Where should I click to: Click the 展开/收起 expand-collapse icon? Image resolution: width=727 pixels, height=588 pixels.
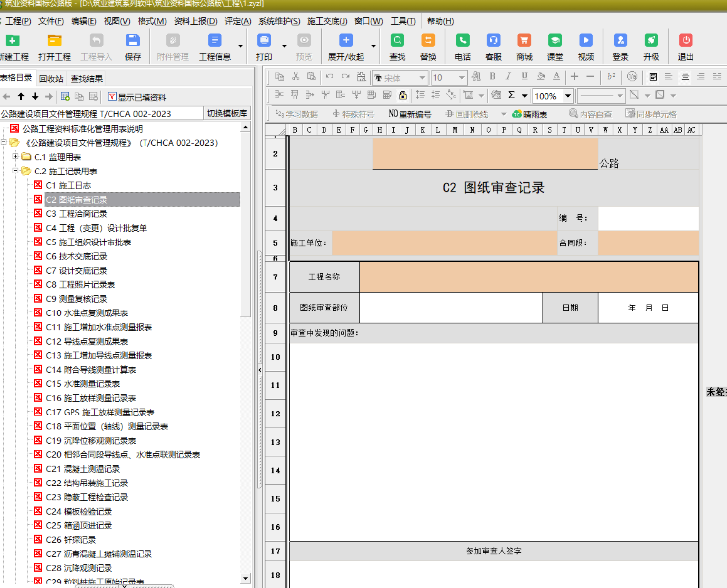click(346, 41)
